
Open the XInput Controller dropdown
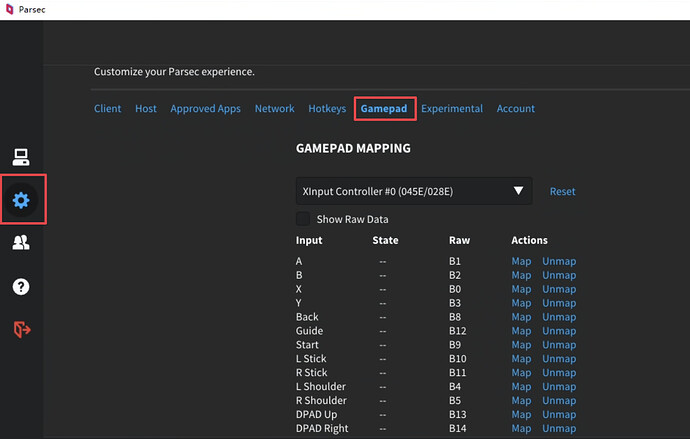click(414, 191)
